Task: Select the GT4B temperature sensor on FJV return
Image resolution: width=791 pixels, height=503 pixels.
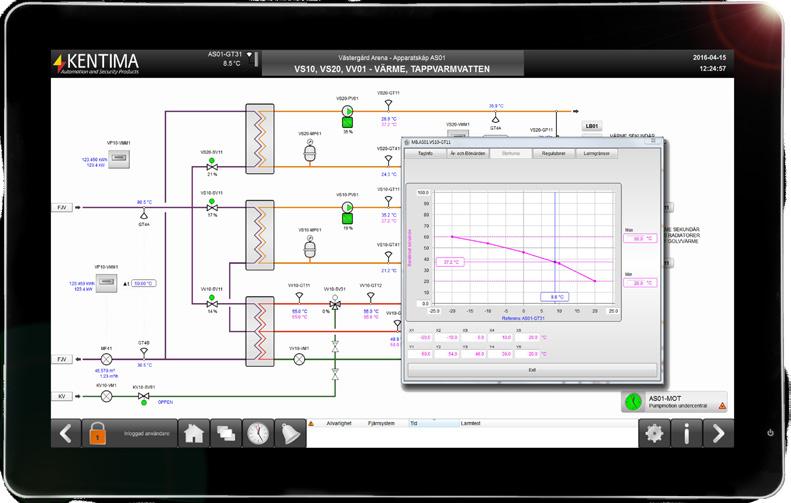Action: pos(144,352)
